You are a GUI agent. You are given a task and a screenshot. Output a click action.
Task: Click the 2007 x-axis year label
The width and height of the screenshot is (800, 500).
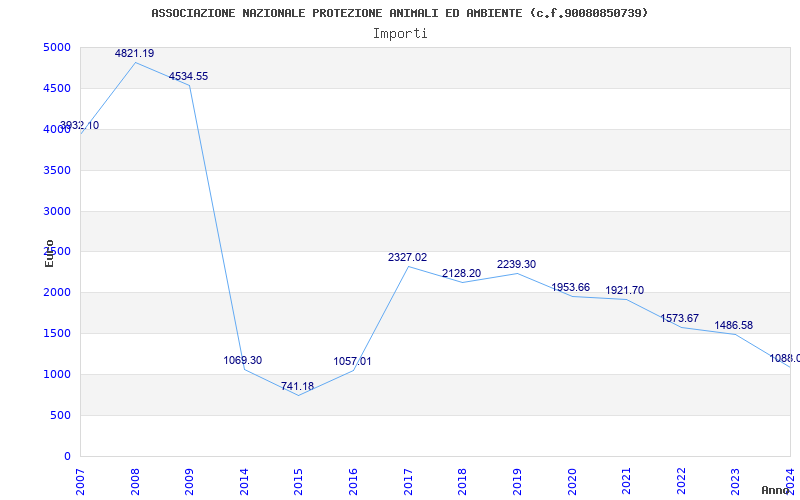tap(81, 482)
